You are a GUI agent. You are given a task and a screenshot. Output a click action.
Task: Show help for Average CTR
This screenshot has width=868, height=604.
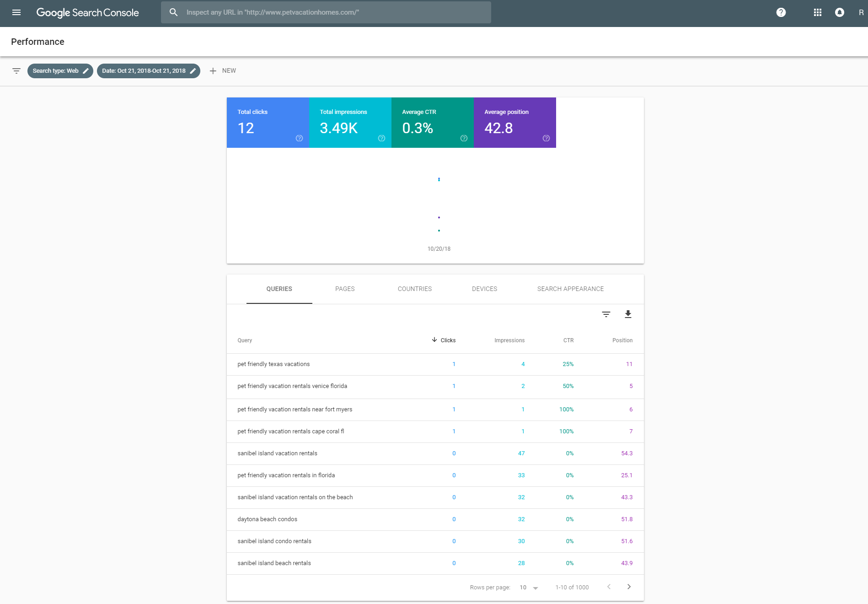click(464, 138)
